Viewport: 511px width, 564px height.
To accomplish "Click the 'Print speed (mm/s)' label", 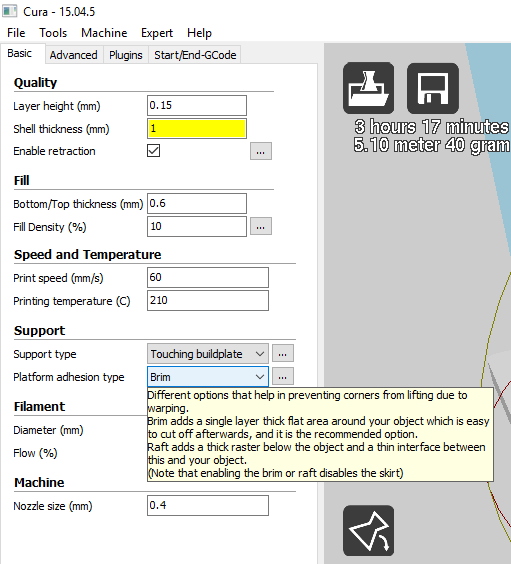I will [58, 278].
